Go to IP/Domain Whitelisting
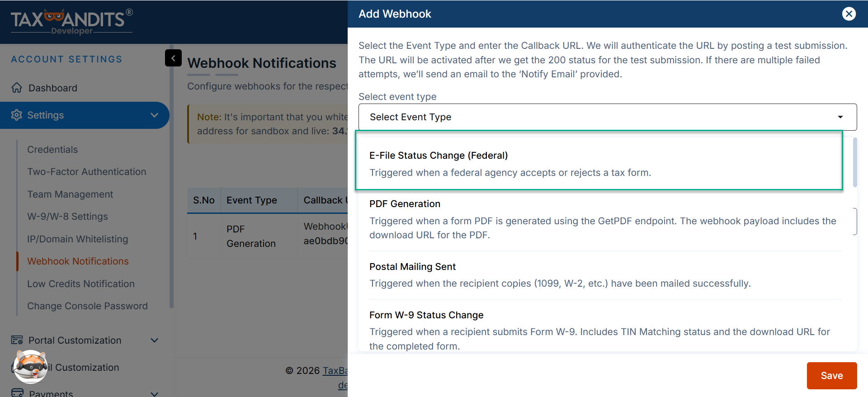Viewport: 868px width, 397px height. pos(77,239)
